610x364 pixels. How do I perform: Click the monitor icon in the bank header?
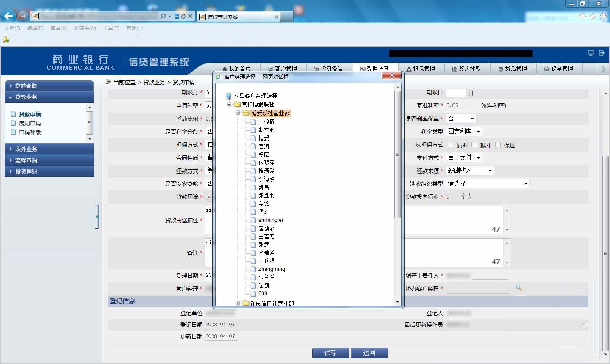point(591,53)
